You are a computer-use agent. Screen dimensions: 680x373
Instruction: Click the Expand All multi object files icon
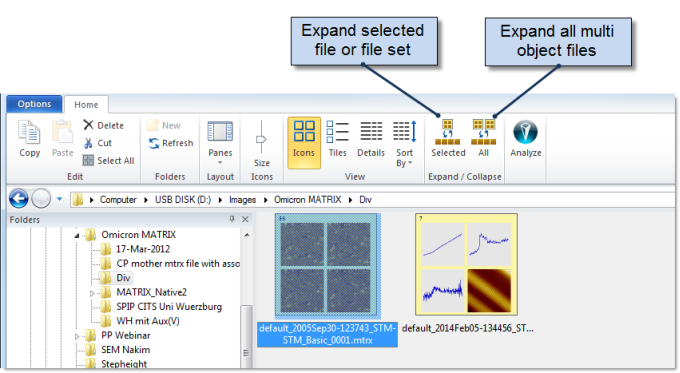tap(484, 132)
